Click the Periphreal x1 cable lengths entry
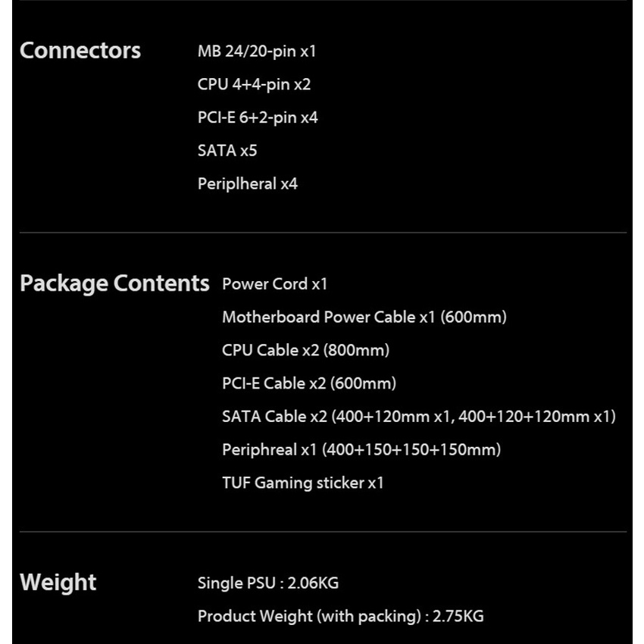The width and height of the screenshot is (644, 644). [x=361, y=449]
